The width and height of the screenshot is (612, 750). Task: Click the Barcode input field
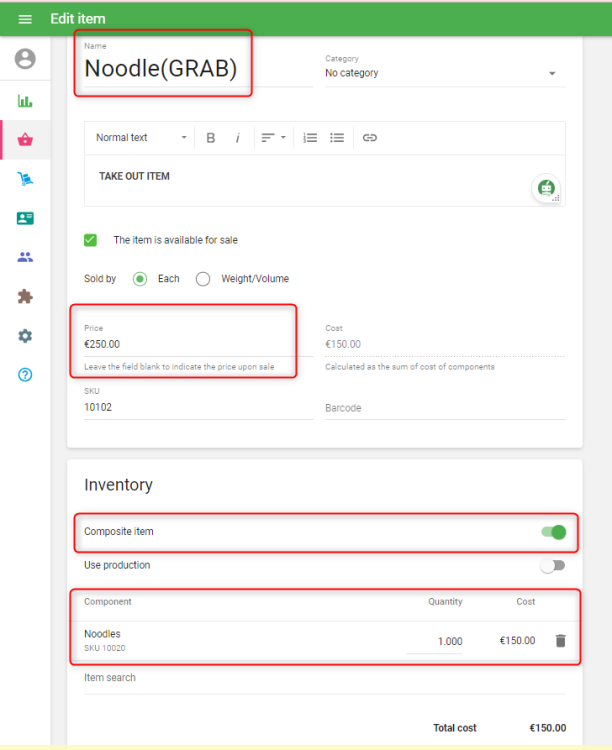444,408
